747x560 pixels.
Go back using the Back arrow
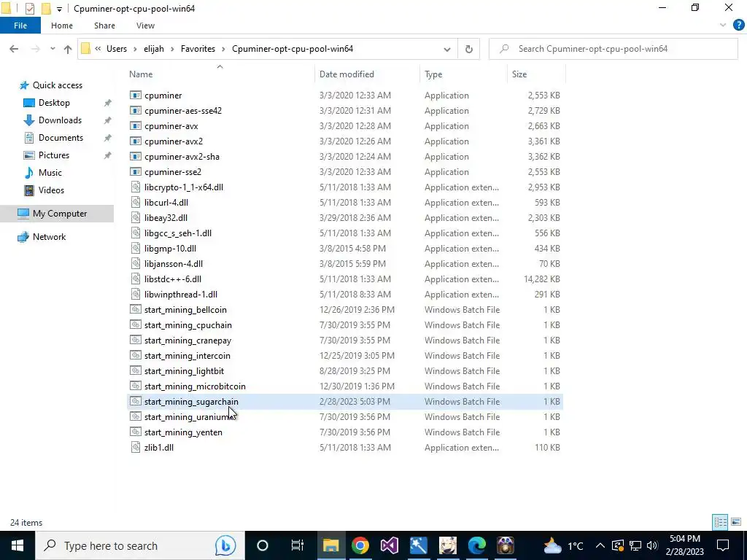(x=14, y=49)
